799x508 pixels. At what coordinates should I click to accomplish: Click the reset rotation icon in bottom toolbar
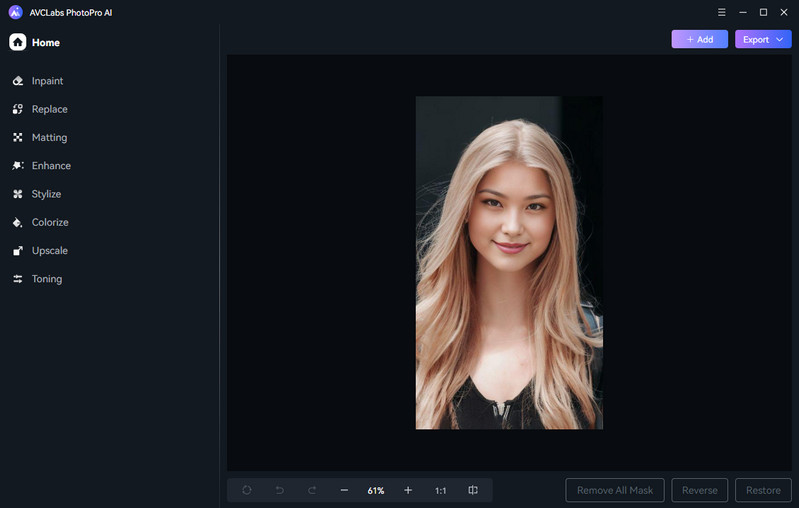(247, 490)
